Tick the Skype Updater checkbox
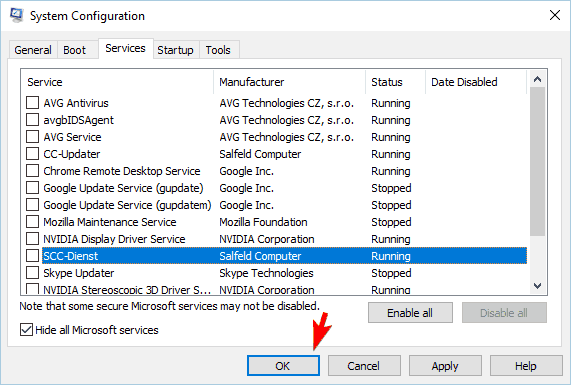571x385 pixels. pos(32,273)
